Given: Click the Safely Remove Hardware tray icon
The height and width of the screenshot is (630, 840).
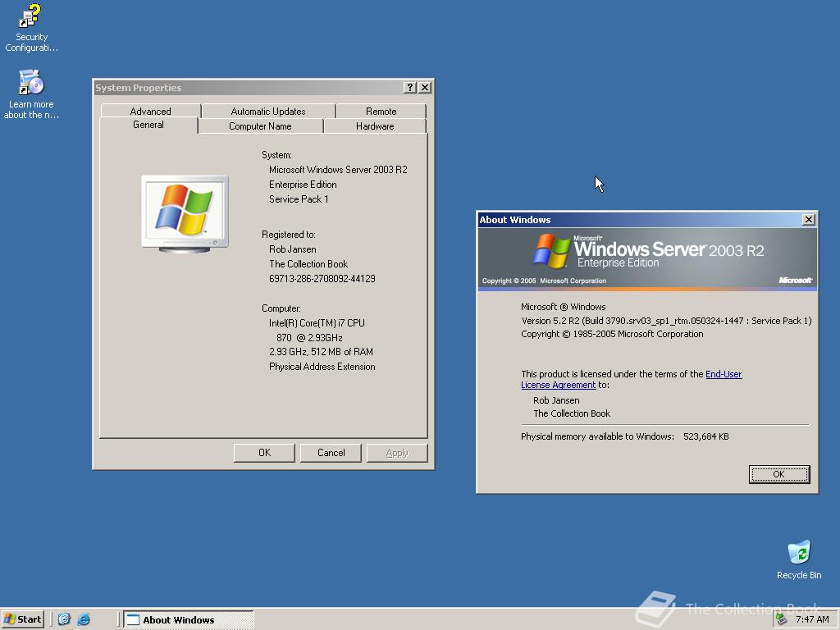Looking at the screenshot, I should 779,619.
